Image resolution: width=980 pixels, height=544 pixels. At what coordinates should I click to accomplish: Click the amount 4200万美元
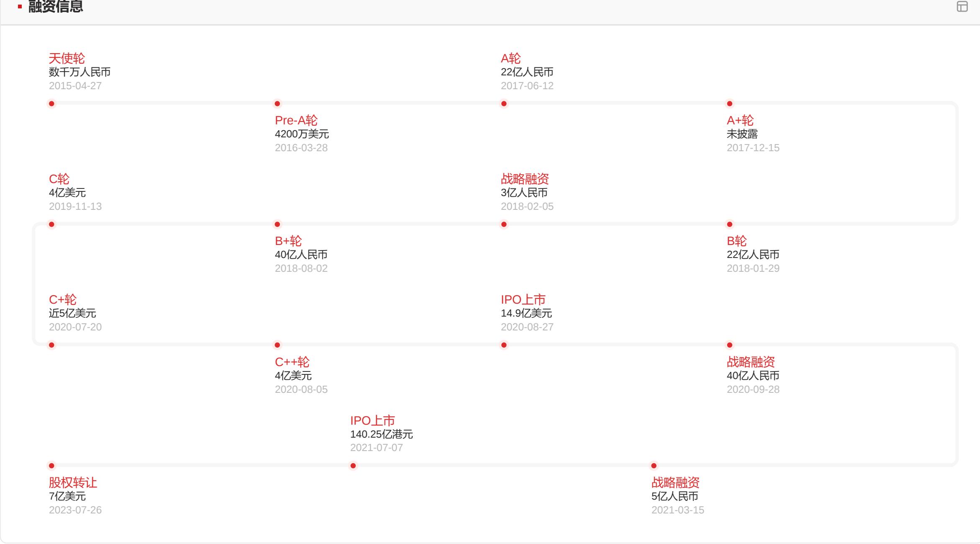click(x=302, y=134)
